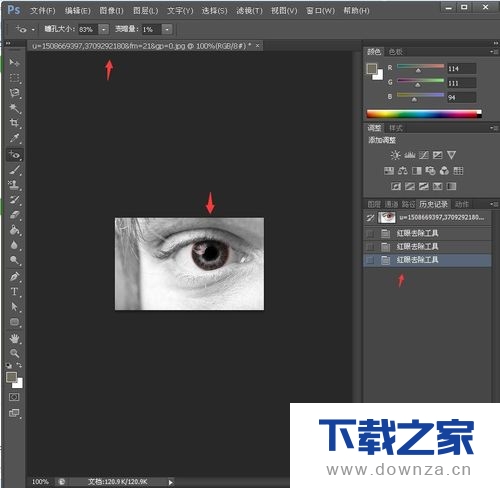
Task: Select the Red Eye tool in toolbox
Action: click(14, 155)
